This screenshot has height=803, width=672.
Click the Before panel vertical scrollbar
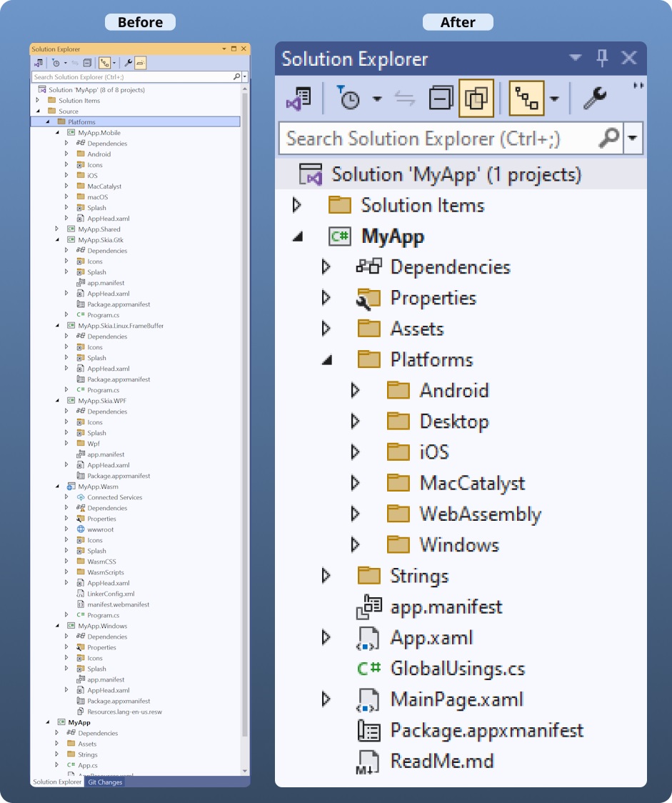[x=245, y=357]
